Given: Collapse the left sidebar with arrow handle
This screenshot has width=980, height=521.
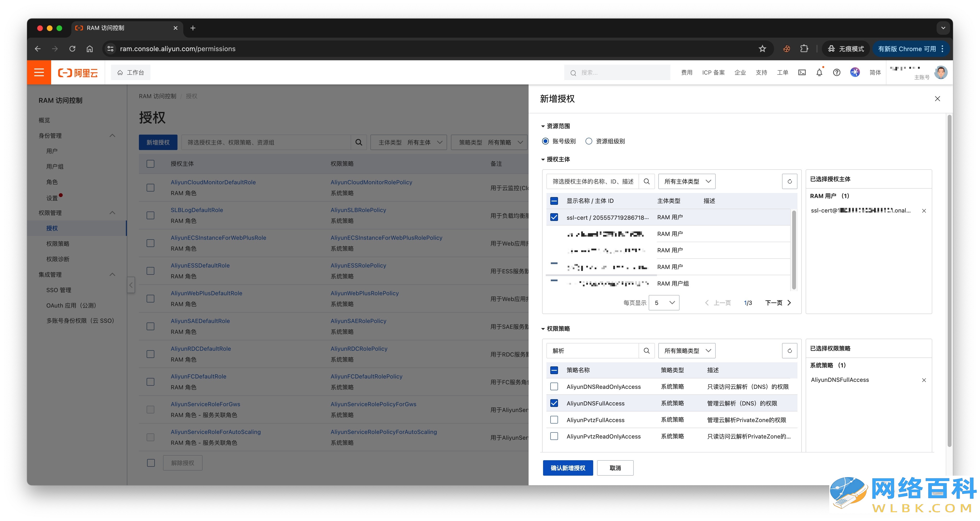Looking at the screenshot, I should pos(131,285).
